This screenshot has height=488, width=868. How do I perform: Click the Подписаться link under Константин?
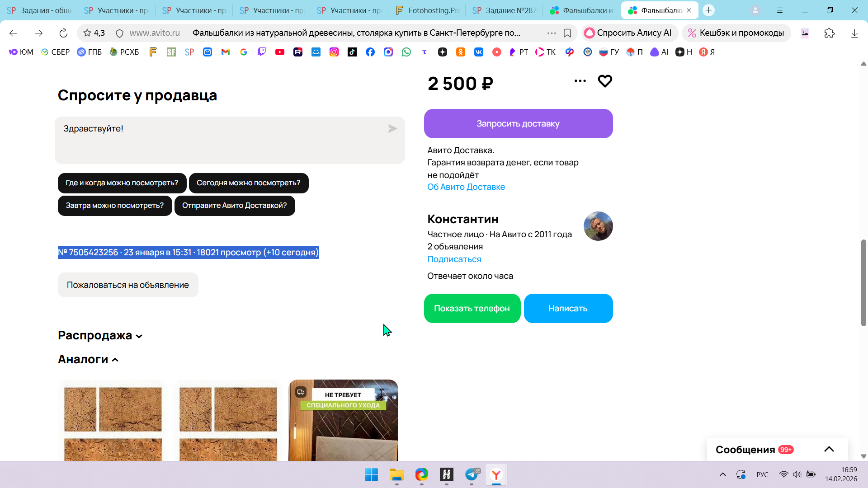click(454, 259)
